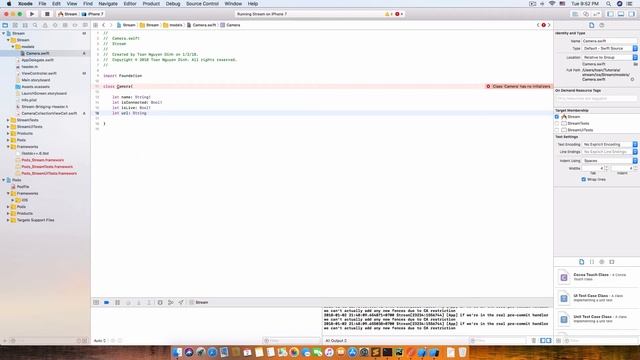
Task: Select iPhone 7 run destination
Action: [x=93, y=14]
